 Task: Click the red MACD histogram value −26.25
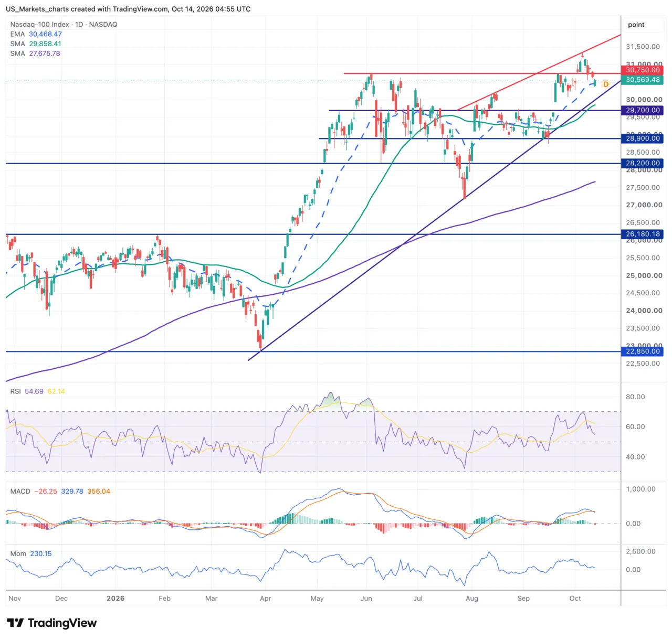pyautogui.click(x=46, y=492)
